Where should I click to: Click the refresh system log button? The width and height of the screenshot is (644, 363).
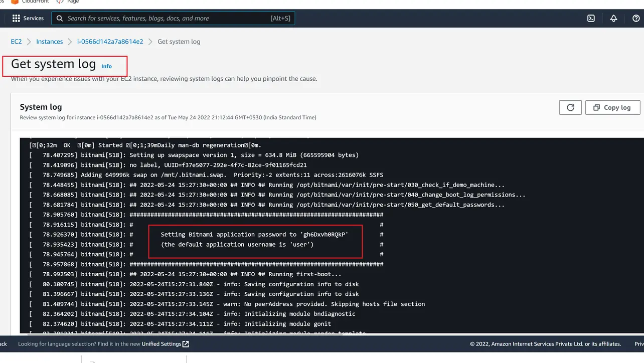coord(570,108)
